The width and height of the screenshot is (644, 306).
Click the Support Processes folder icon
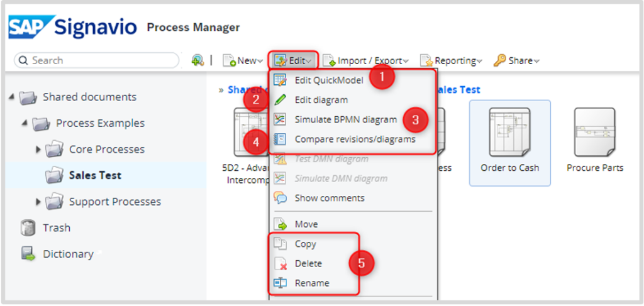pyautogui.click(x=54, y=202)
